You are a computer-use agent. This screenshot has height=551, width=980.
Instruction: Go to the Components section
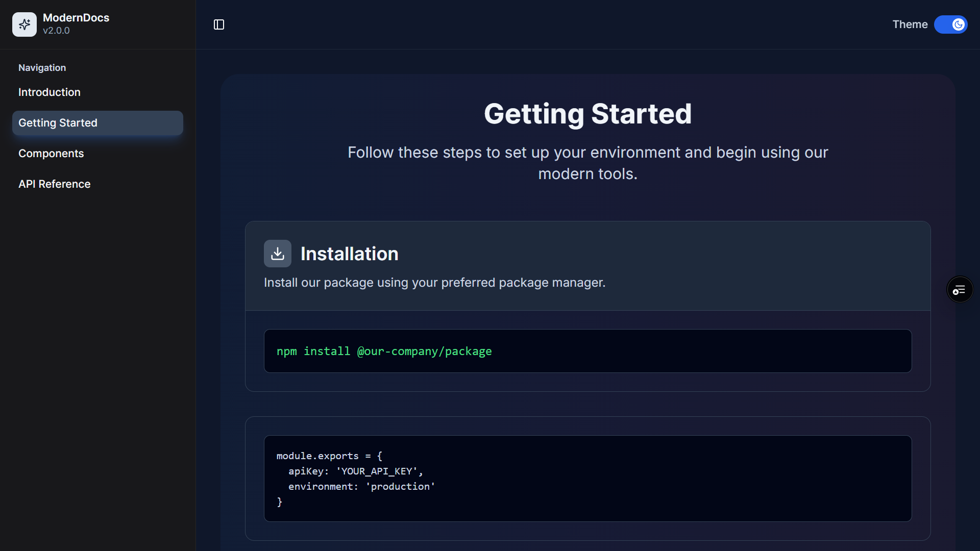point(97,154)
